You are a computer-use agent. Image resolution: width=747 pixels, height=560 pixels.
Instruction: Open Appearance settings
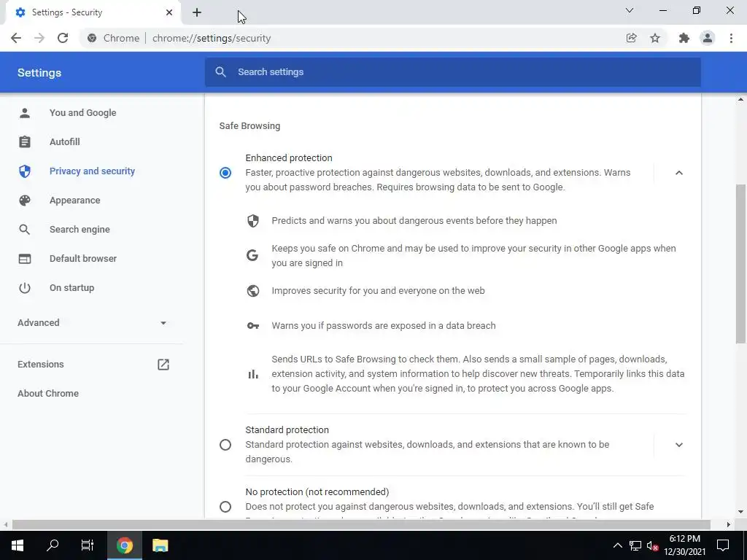pyautogui.click(x=75, y=200)
